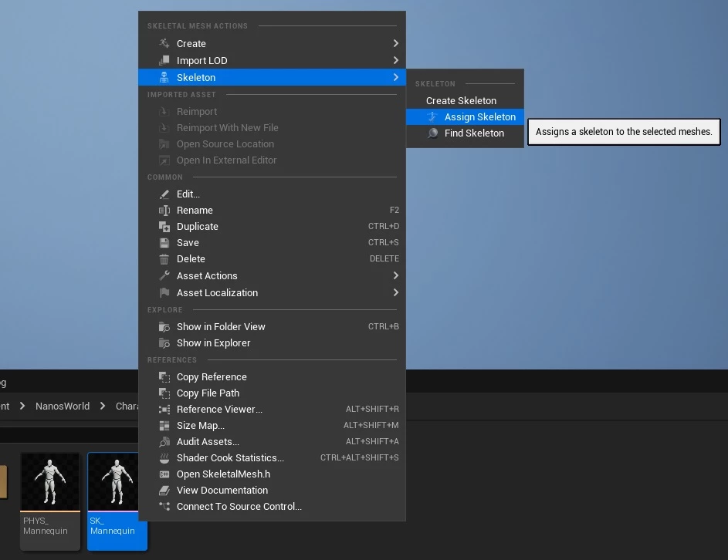Open the Asset Localization submenu arrow
Screen dimensions: 728x560
coord(395,293)
